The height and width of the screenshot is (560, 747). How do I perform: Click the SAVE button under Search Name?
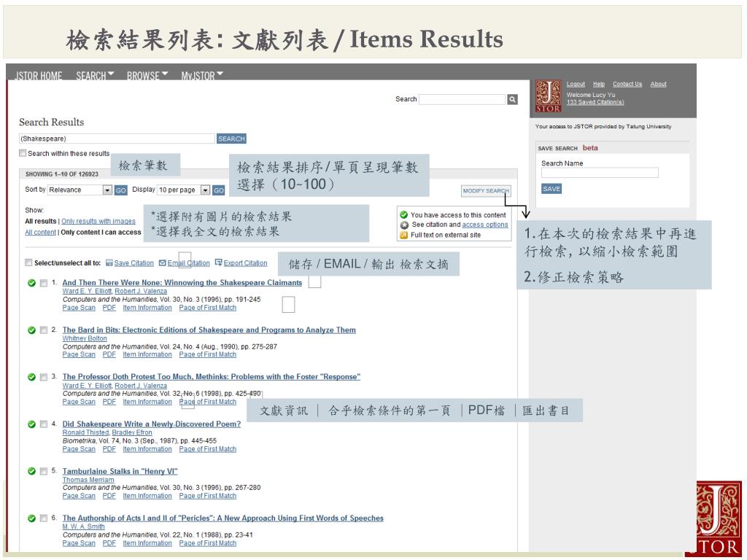point(551,189)
